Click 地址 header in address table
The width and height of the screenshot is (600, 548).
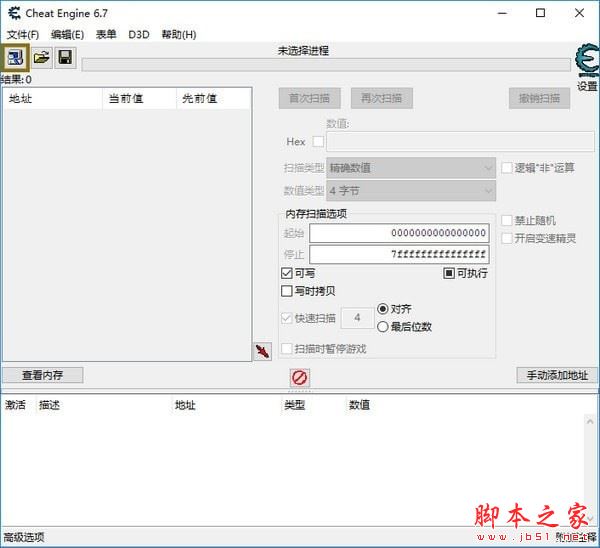(185, 405)
